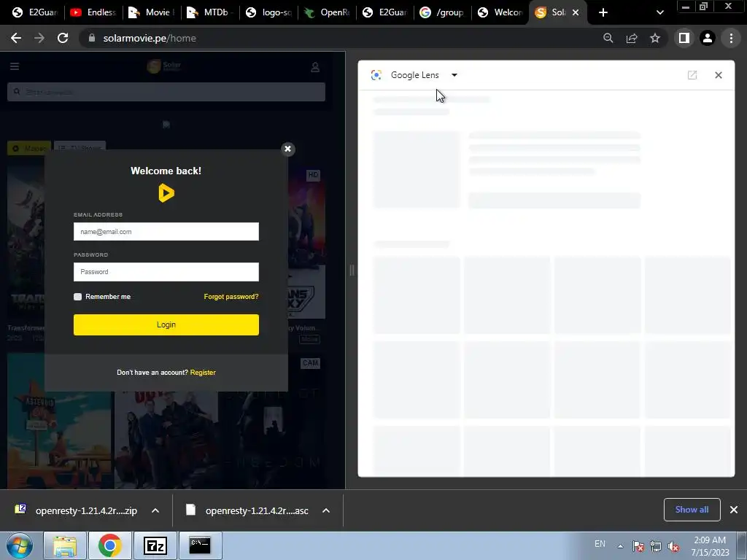The height and width of the screenshot is (560, 747).
Task: Switch to the OpenResty tab
Action: (x=327, y=12)
